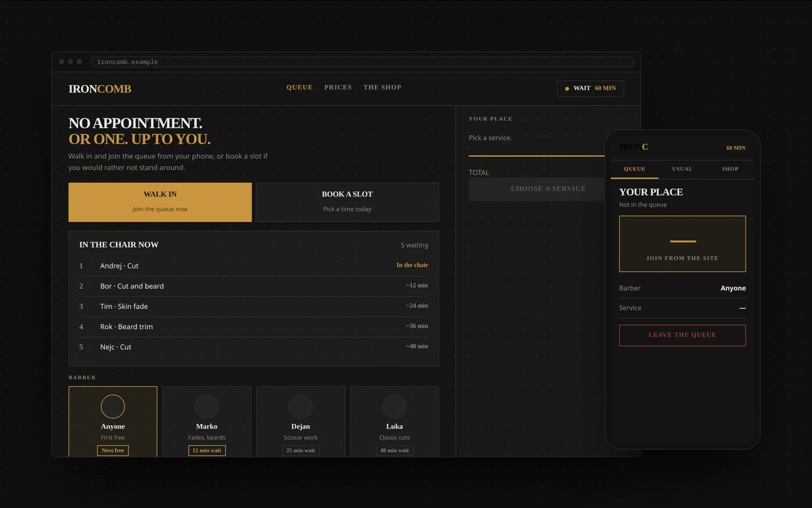Choose the Marko barber card
The image size is (812, 508).
[207, 422]
